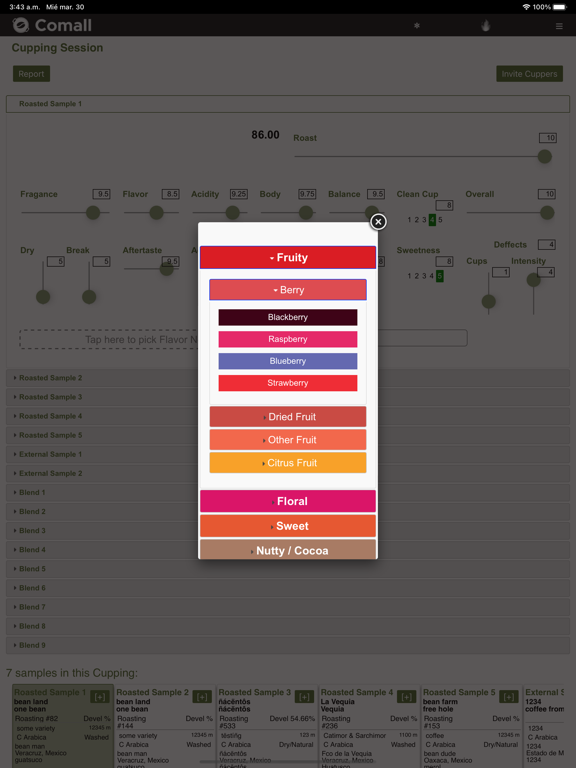
Task: Click the Overall slider handle
Action: pyautogui.click(x=547, y=213)
